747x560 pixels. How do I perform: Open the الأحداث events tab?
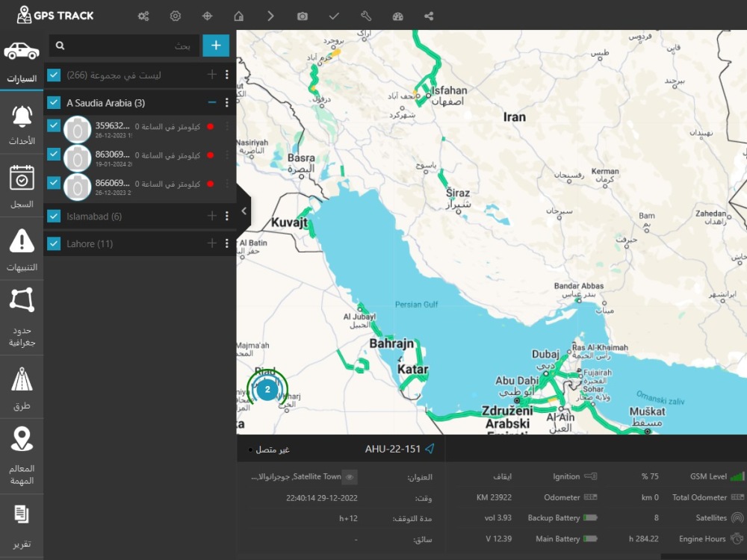coord(22,123)
